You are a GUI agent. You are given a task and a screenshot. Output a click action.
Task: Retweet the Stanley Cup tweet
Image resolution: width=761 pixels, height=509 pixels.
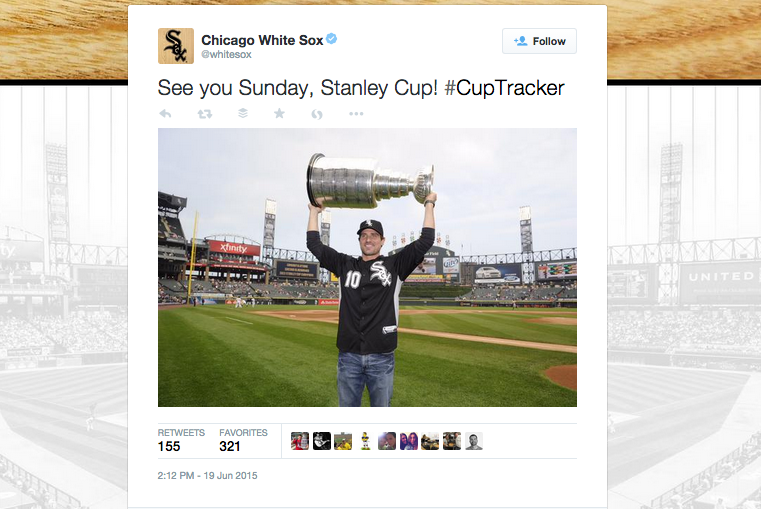pos(204,114)
